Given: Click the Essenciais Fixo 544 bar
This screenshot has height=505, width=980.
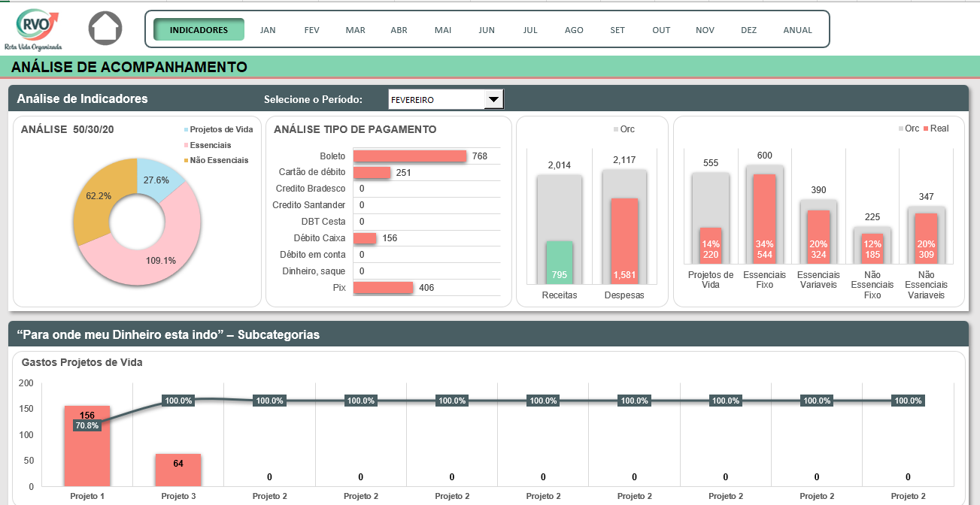Looking at the screenshot, I should (x=765, y=219).
